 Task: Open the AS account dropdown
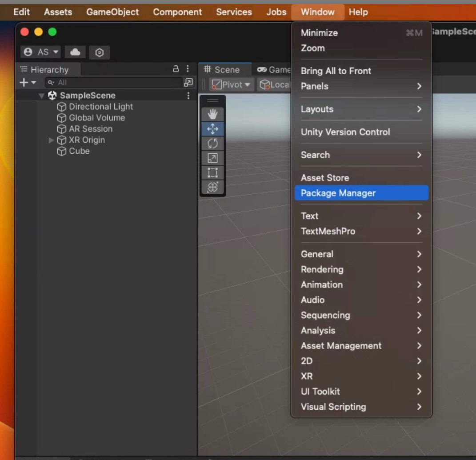[41, 52]
